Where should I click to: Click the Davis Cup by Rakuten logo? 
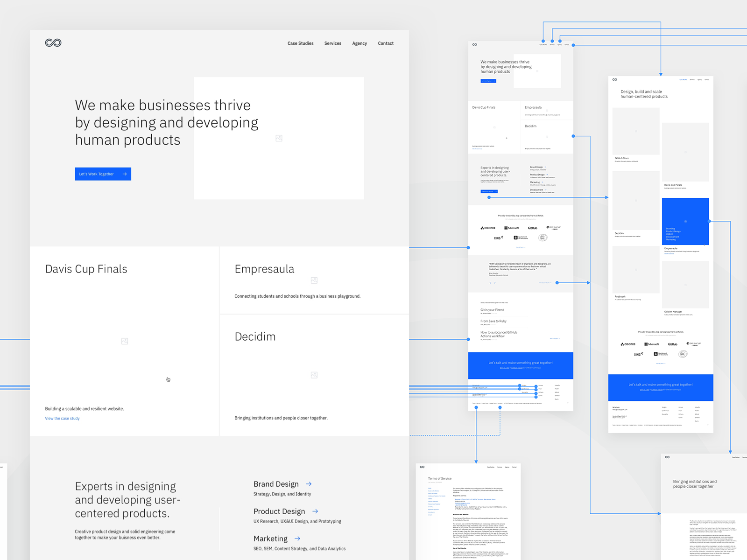[554, 228]
